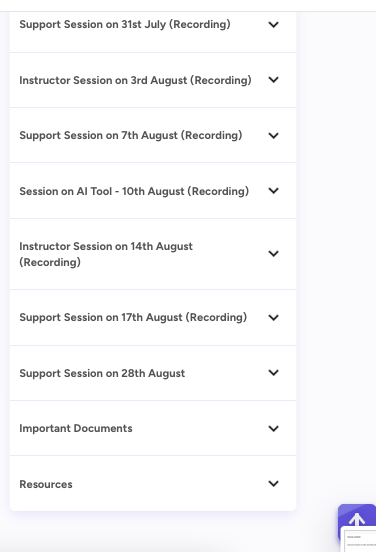This screenshot has height=552, width=376.
Task: Open Instructor Session on 3rd August title
Action: 136,80
